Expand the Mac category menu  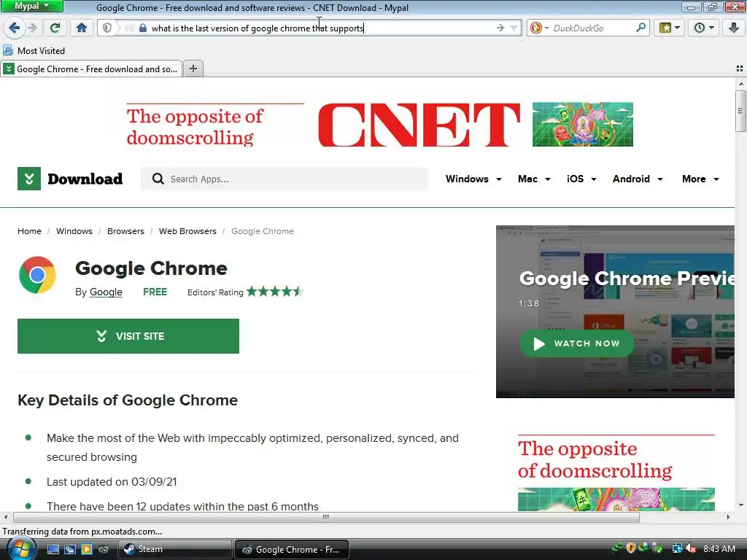534,179
